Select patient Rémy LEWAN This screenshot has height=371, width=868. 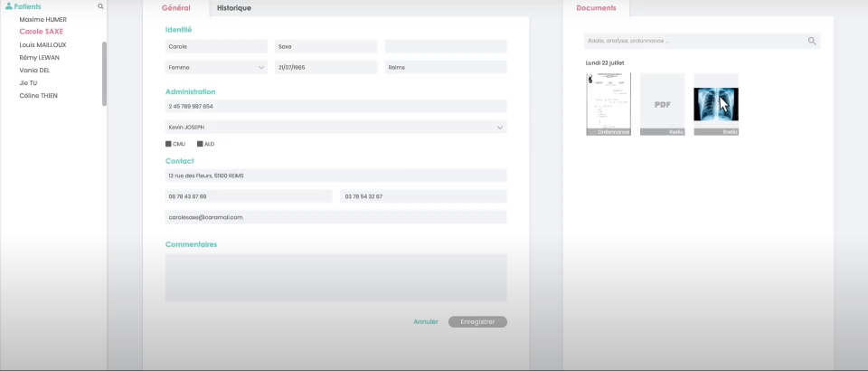(39, 58)
